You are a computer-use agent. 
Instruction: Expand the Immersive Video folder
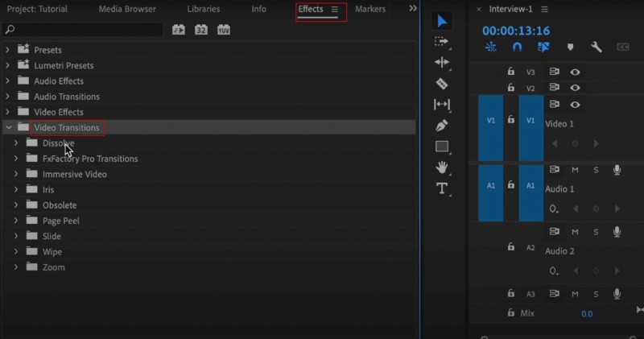pyautogui.click(x=15, y=174)
